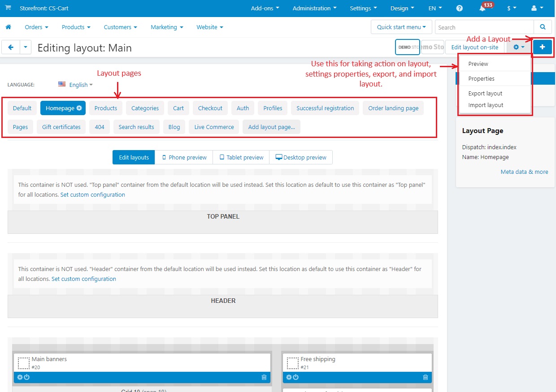
Task: Click Set custom configuration for Top panel
Action: [x=93, y=194]
